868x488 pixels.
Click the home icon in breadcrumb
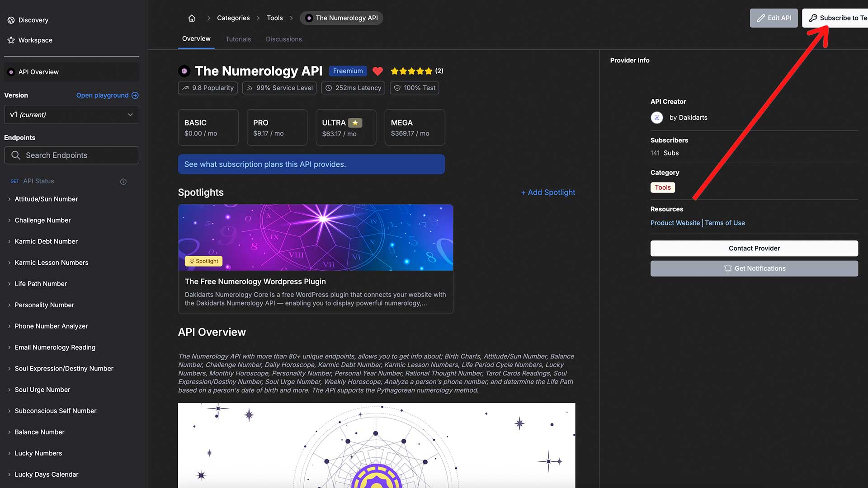click(192, 18)
